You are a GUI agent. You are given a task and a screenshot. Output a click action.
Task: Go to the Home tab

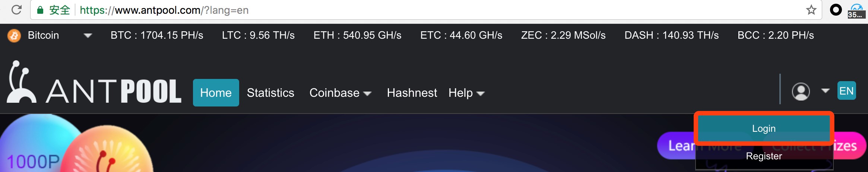(216, 93)
